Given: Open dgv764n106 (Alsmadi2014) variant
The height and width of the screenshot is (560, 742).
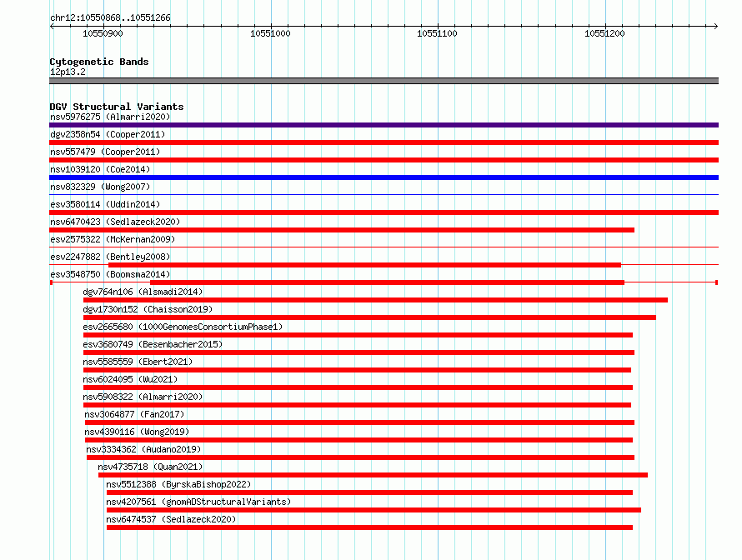Looking at the screenshot, I should (x=143, y=292).
